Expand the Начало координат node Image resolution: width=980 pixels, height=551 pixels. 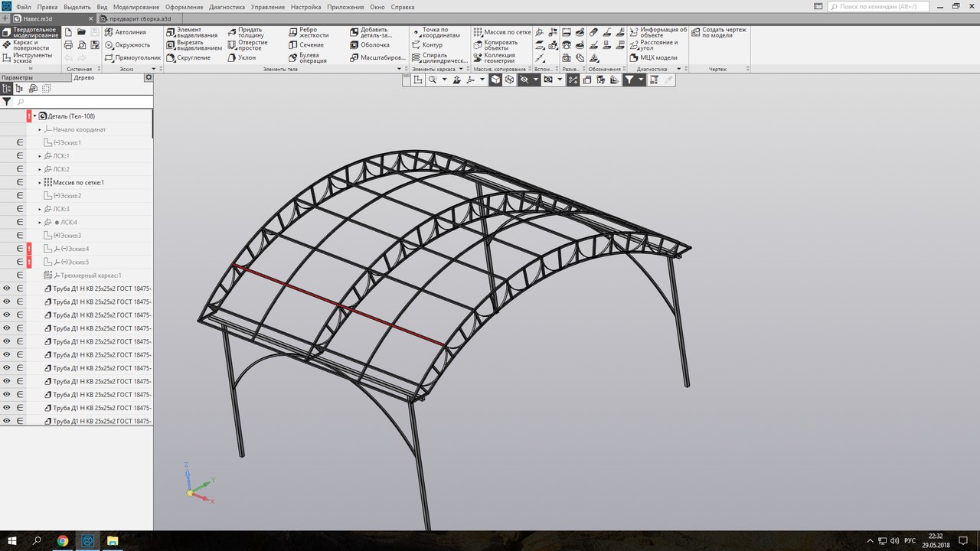coord(40,129)
